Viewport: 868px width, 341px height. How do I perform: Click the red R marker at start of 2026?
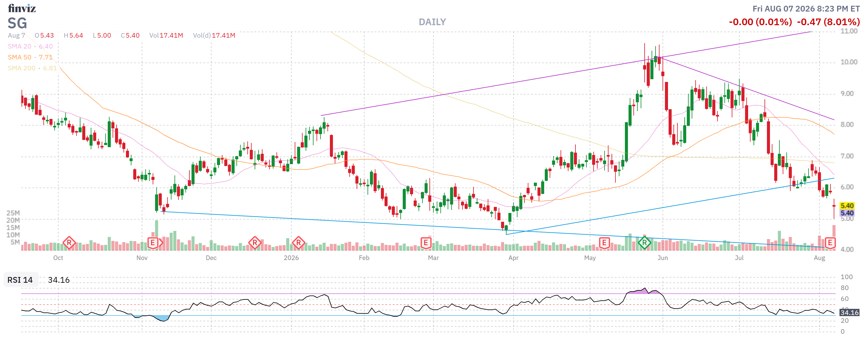point(299,243)
